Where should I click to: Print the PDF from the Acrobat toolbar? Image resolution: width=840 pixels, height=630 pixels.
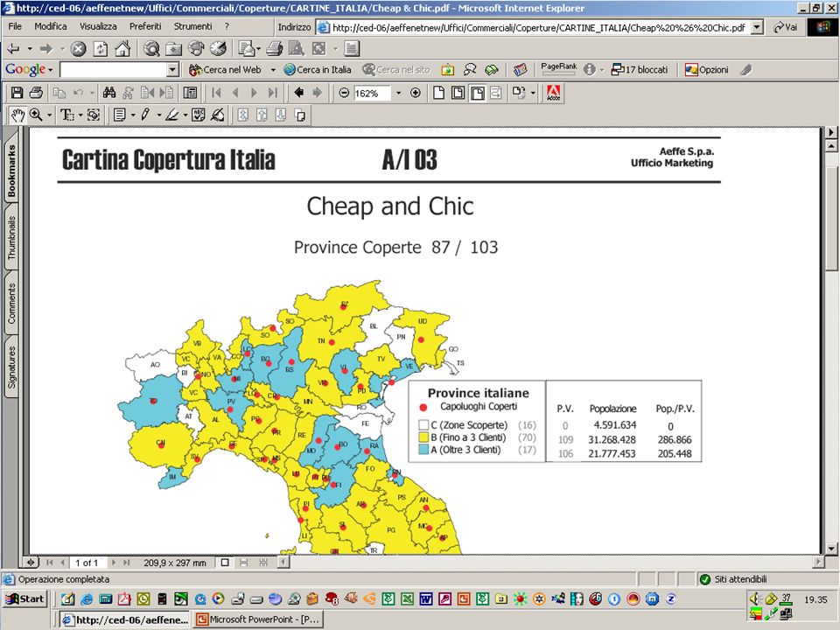36,93
